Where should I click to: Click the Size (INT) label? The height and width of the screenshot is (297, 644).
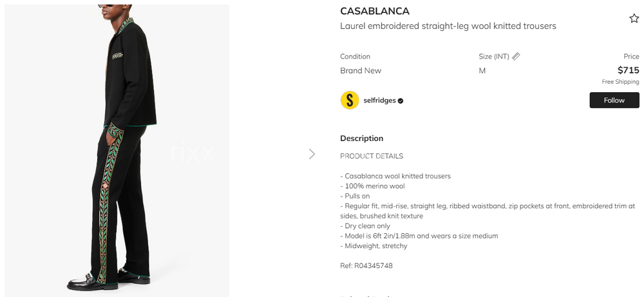tap(494, 57)
